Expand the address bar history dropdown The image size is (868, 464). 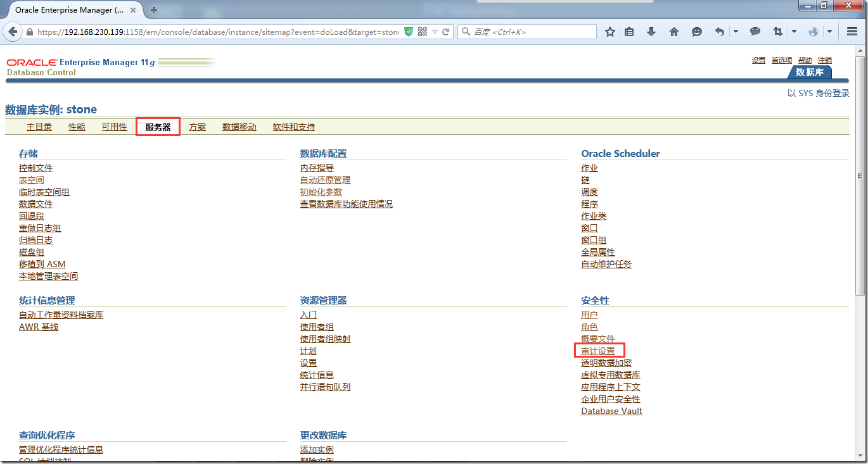435,32
